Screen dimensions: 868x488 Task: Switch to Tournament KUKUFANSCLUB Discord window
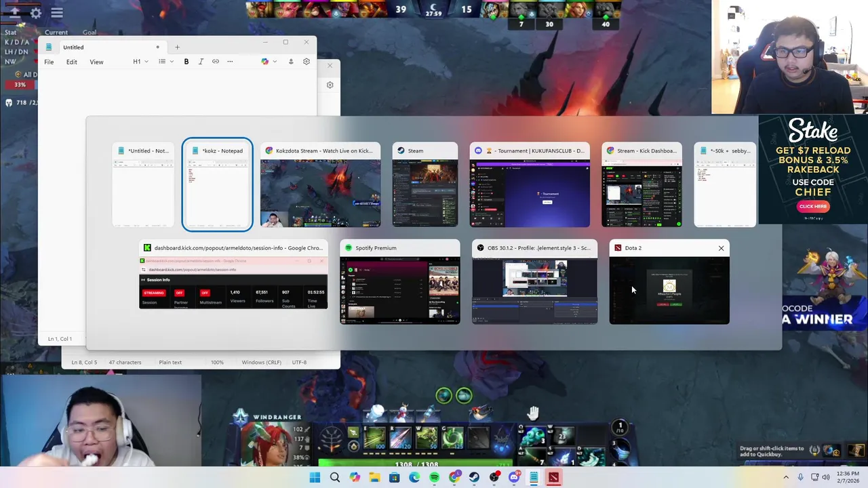coord(530,184)
